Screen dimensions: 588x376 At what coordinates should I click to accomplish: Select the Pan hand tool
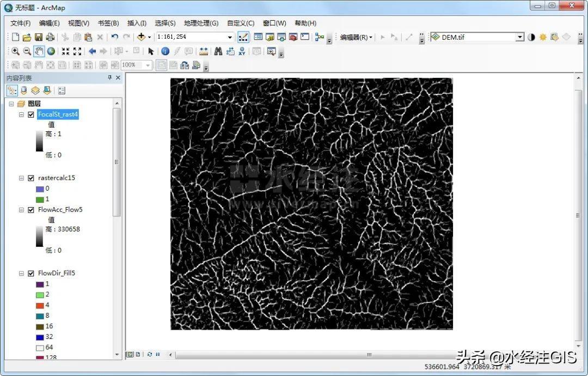39,51
